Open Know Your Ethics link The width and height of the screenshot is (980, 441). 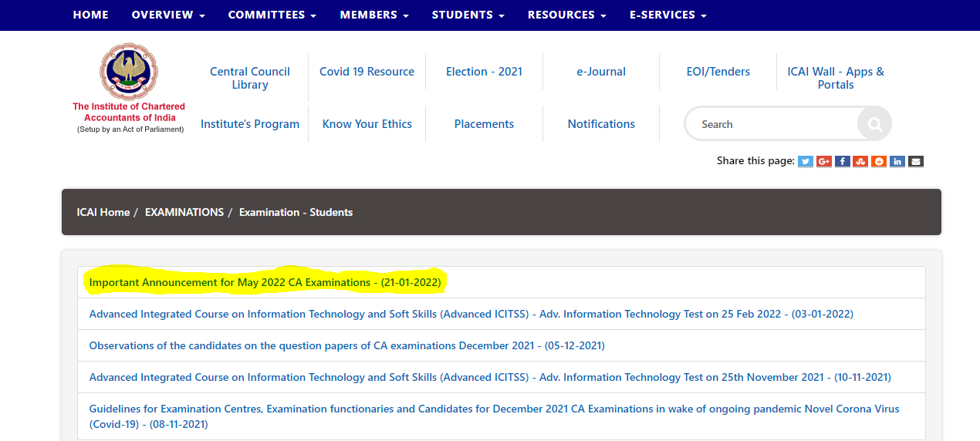point(367,124)
